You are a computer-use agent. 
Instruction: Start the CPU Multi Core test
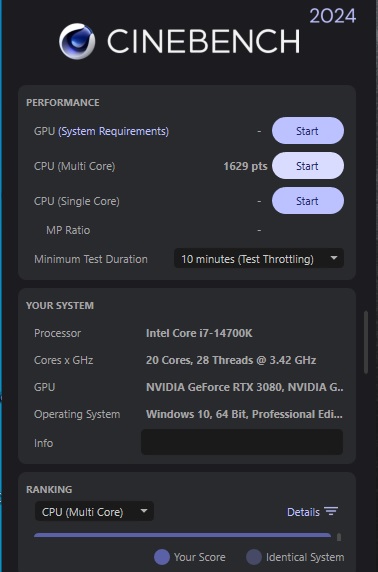[x=308, y=166]
